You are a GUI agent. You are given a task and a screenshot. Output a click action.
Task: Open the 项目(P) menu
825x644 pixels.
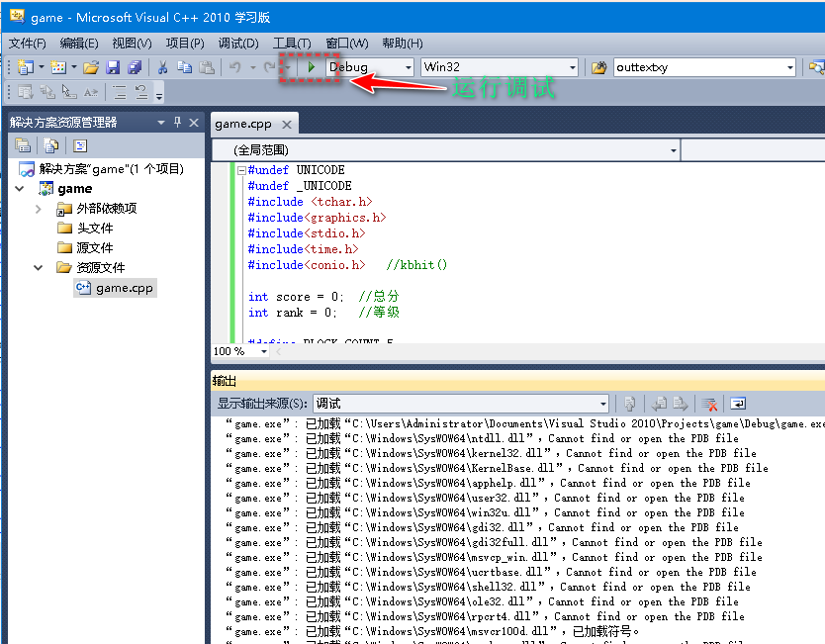(185, 44)
